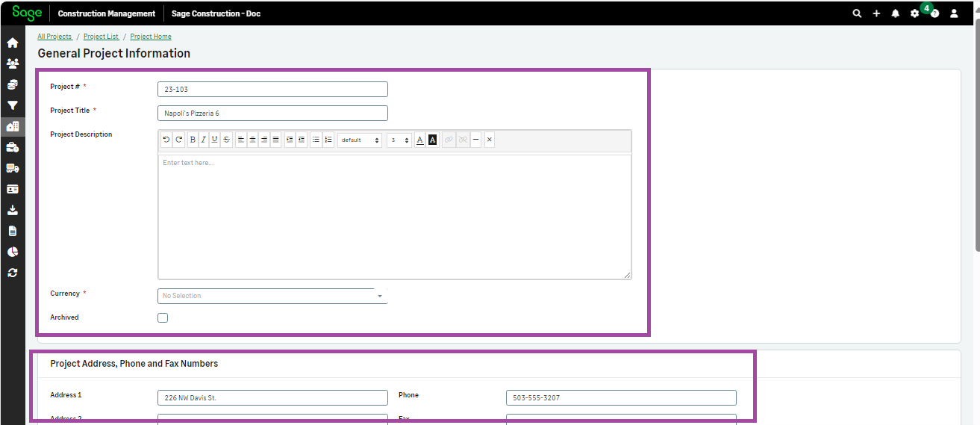The height and width of the screenshot is (425, 980).
Task: Go to Project Home breadcrumb
Action: coord(151,37)
